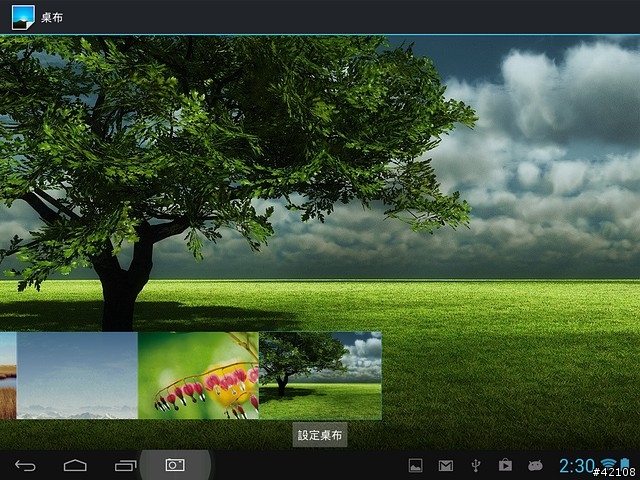Tap the wallpaper app icon beside 桌布

[23, 17]
